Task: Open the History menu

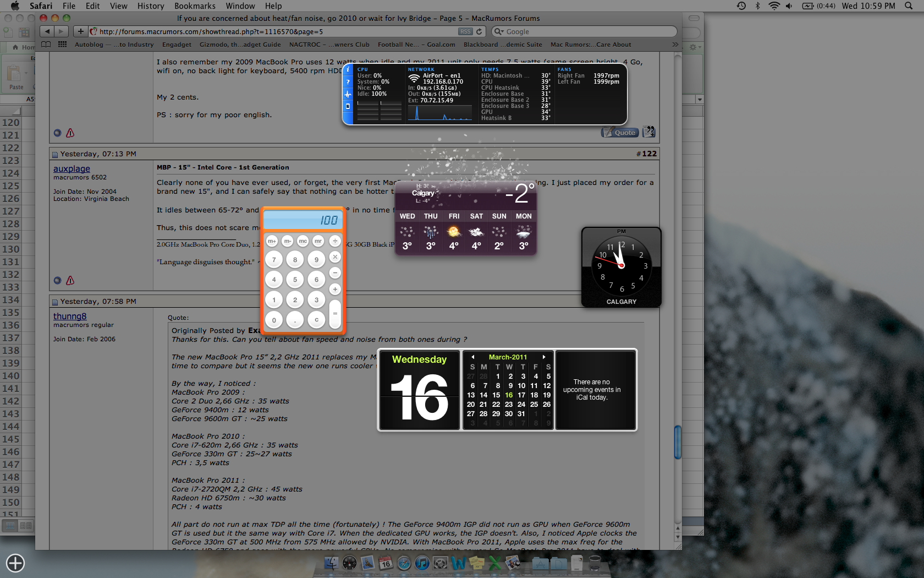Action: coord(151,6)
